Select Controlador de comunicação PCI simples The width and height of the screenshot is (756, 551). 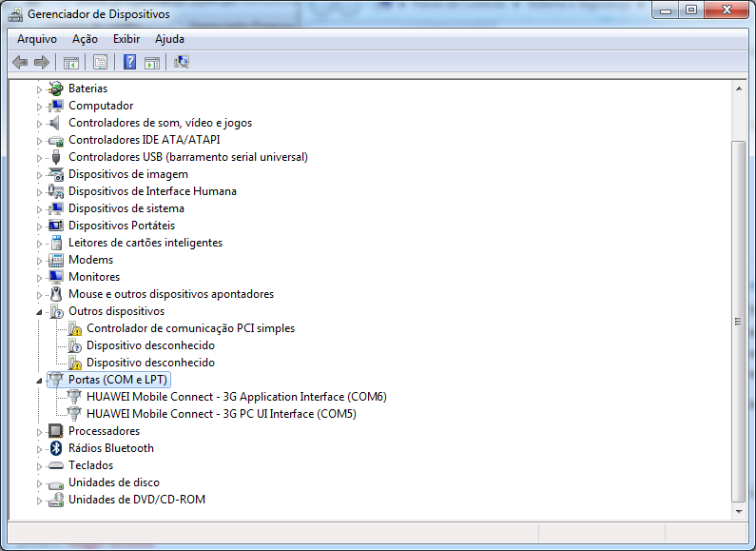coord(190,328)
